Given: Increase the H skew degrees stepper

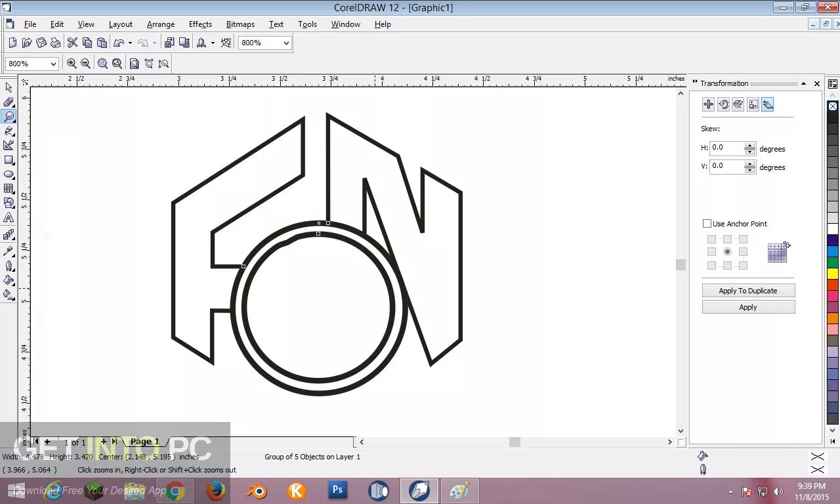Looking at the screenshot, I should point(750,146).
